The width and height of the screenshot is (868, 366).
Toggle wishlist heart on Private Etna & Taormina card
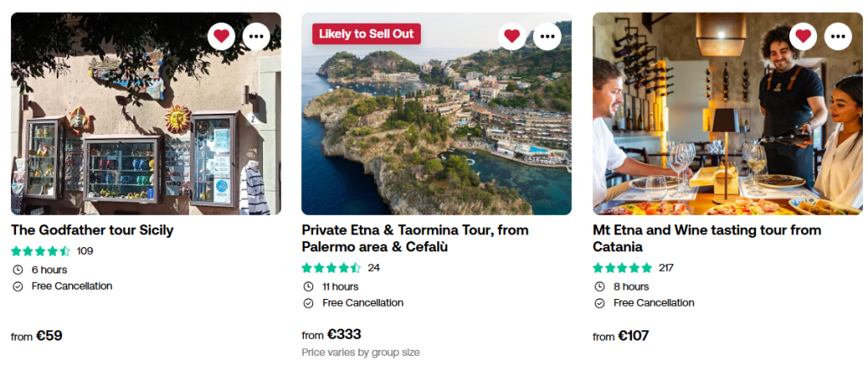[512, 36]
